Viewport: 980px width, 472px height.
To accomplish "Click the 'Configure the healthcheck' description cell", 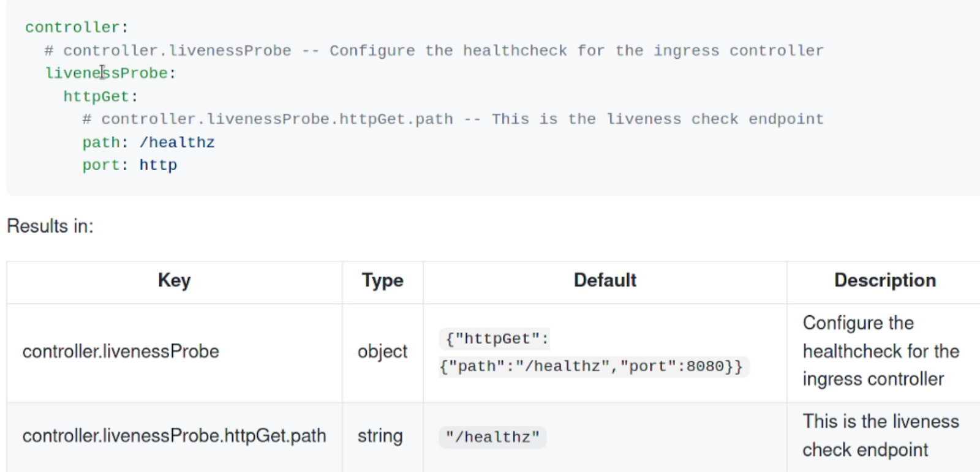I will pos(880,351).
